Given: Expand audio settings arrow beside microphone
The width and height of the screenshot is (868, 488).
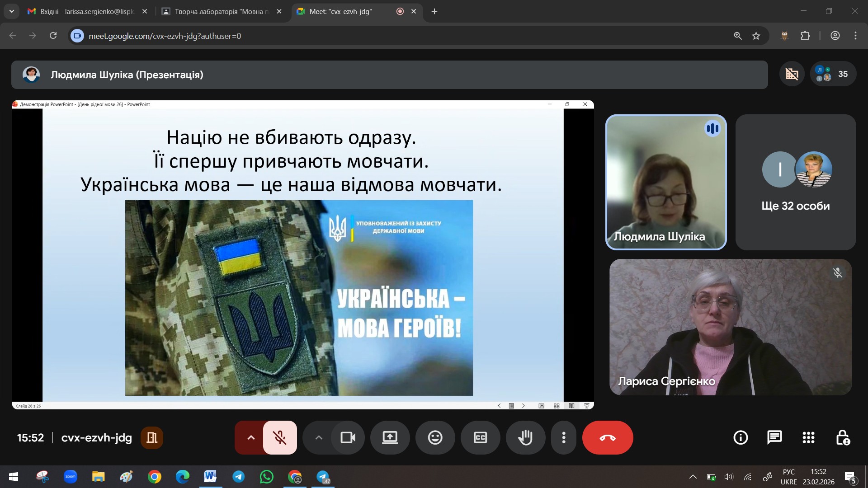Looking at the screenshot, I should tap(250, 437).
